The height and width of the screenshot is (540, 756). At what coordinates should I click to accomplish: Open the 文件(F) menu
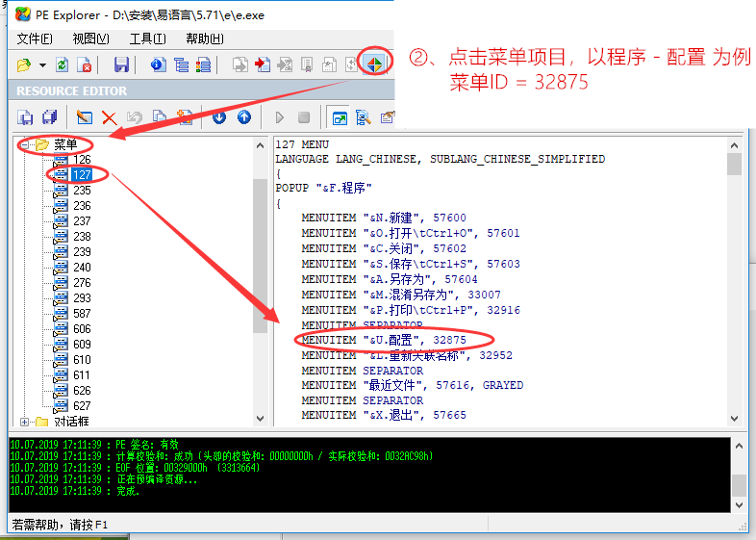(x=35, y=39)
